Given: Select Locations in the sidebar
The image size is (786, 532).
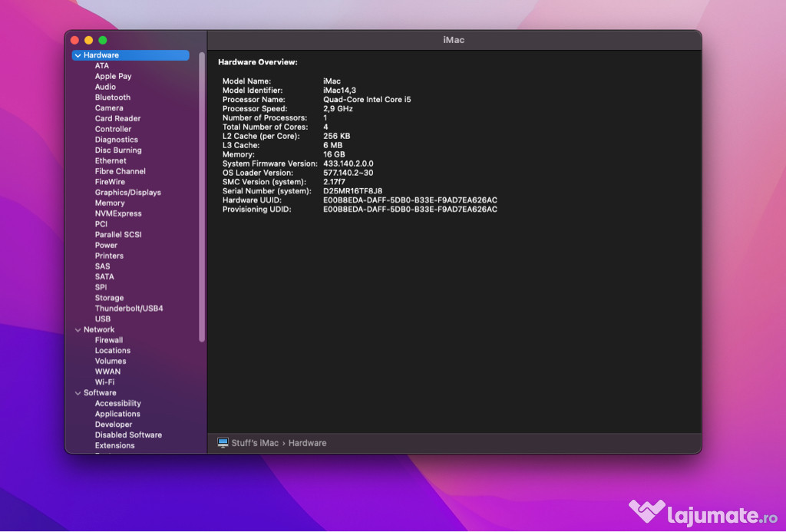Looking at the screenshot, I should tap(113, 351).
